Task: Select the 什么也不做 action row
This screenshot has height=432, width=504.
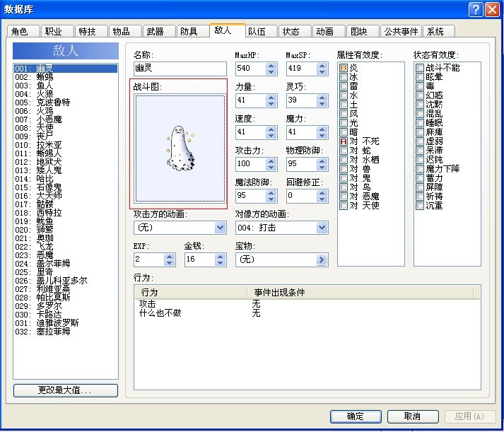Action: coord(307,313)
